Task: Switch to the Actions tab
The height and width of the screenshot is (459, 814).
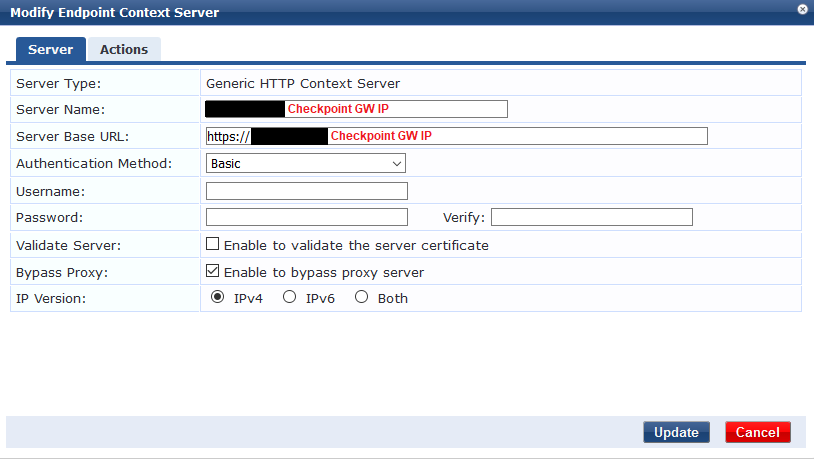Action: [124, 49]
